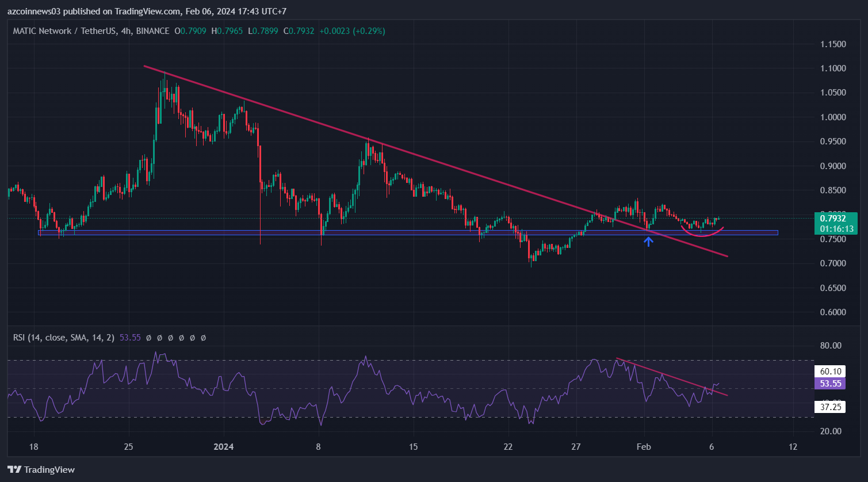The height and width of the screenshot is (482, 868).
Task: Select the blue horizontal support zone rectangle
Action: pyautogui.click(x=408, y=232)
